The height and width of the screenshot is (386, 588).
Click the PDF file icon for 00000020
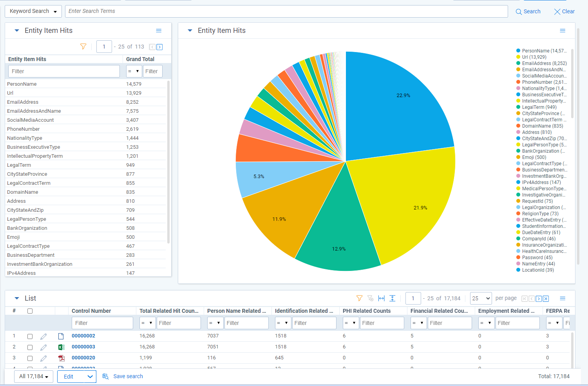61,358
